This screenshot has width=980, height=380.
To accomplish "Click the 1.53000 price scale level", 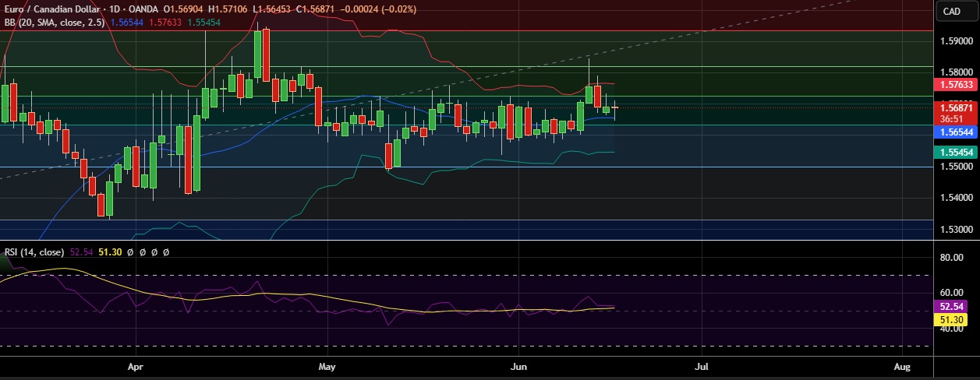I will click(956, 230).
